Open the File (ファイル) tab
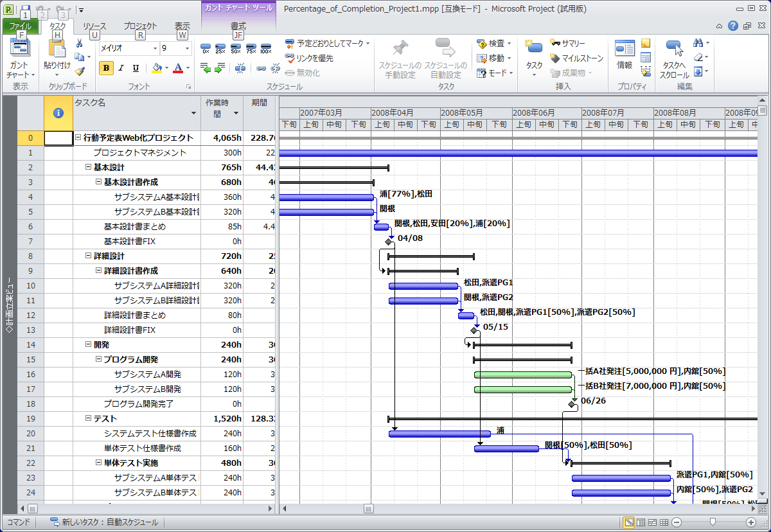The image size is (771, 532). (20, 27)
